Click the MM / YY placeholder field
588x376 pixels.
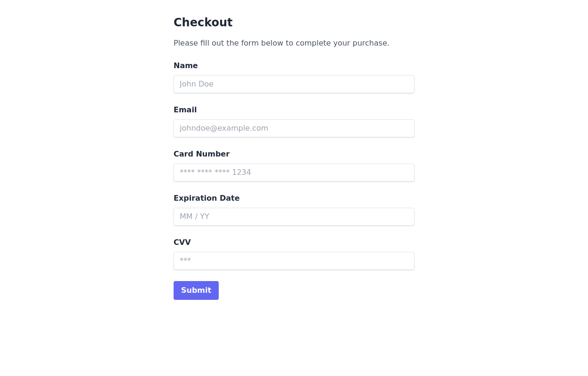pos(294,217)
